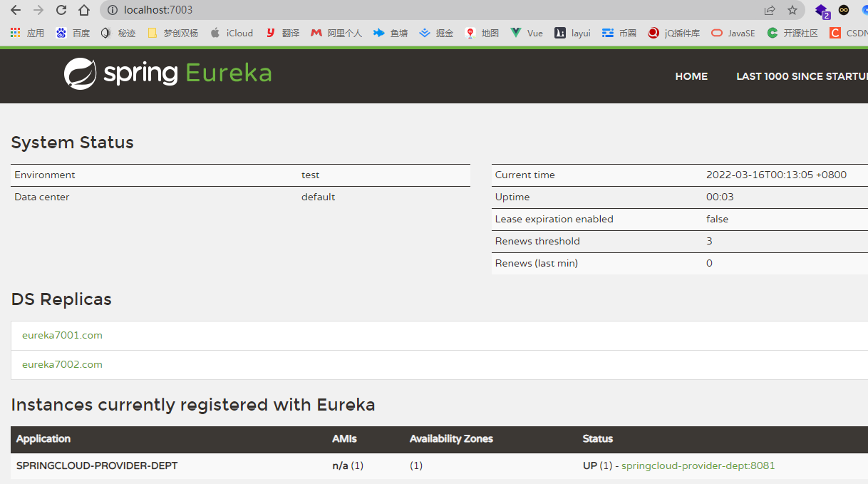Open the 掘金 bookmark
The image size is (868, 484).
[436, 33]
